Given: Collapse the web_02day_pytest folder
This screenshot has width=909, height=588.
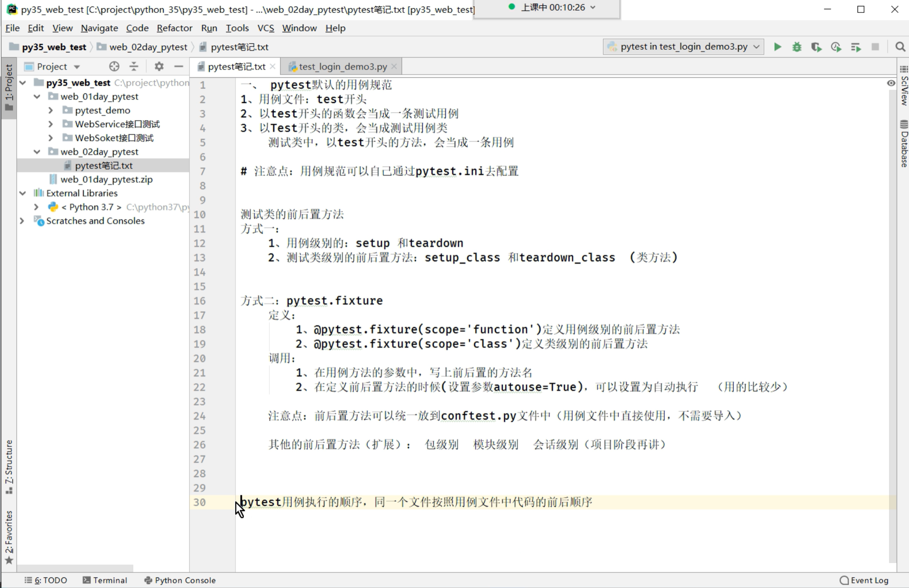Looking at the screenshot, I should (37, 152).
